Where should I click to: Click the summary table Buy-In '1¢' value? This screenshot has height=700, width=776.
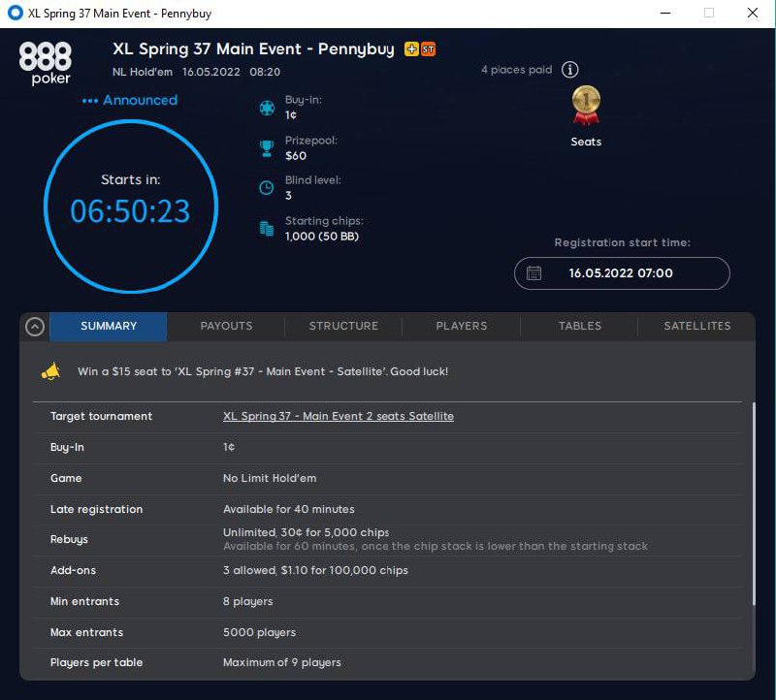[x=229, y=447]
